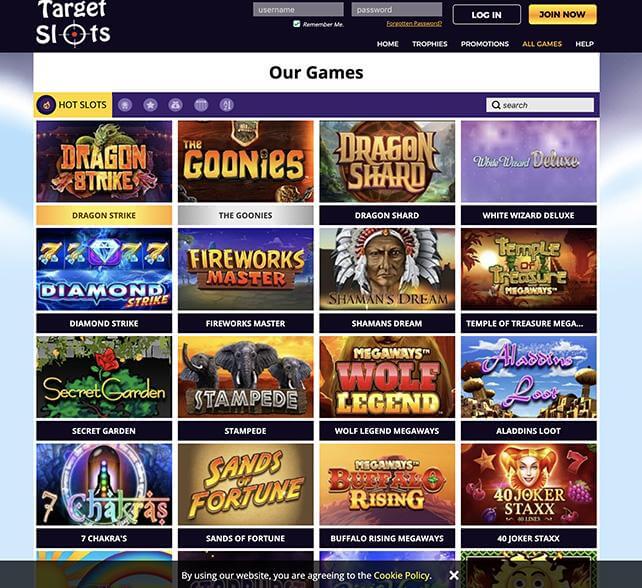Follow the Forgotten Password link
Viewport: 642px width, 588px height.
(x=414, y=24)
